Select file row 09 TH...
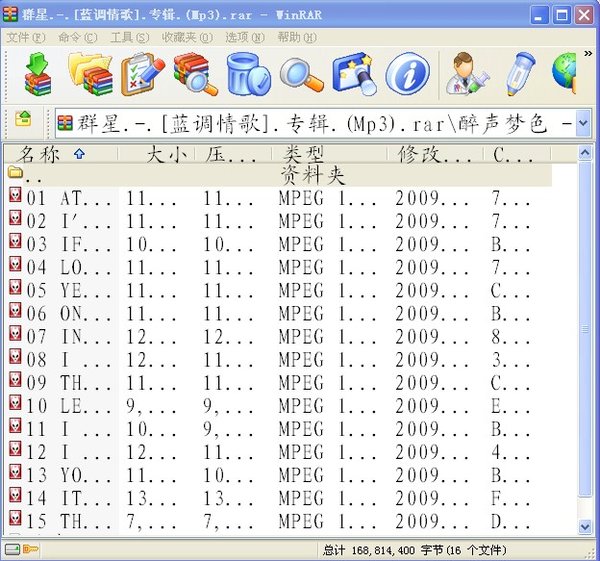Viewport: 600px width, 561px height. (279, 383)
